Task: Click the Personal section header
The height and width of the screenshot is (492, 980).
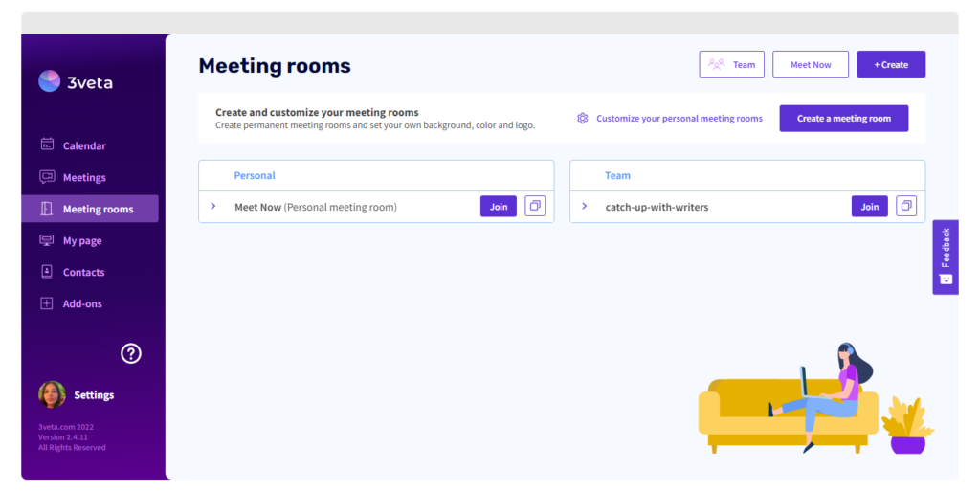Action: 255,176
